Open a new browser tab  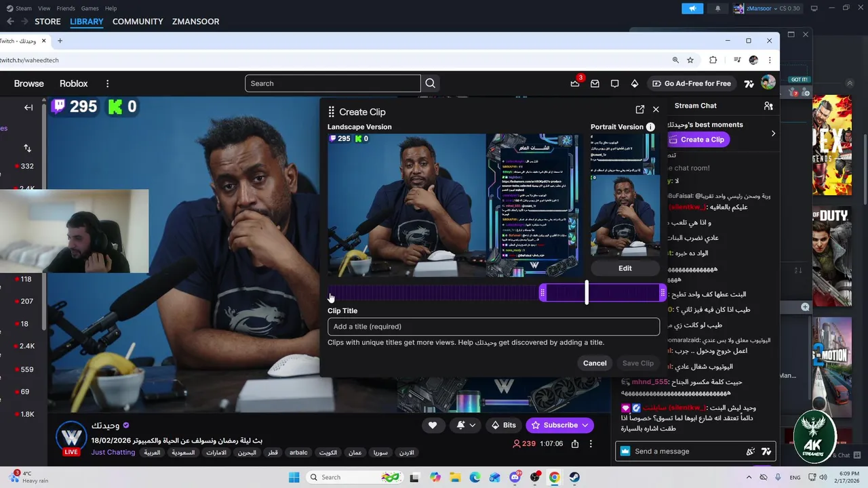[x=60, y=41]
